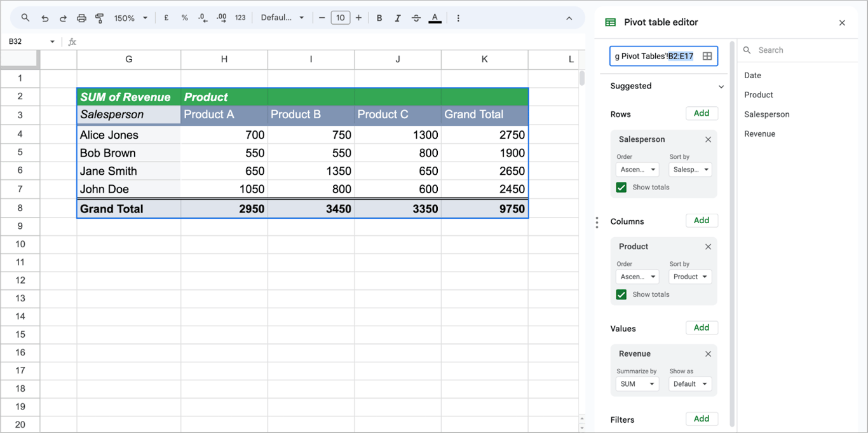Image resolution: width=868 pixels, height=433 pixels.
Task: Format as currency with pound icon
Action: click(166, 18)
